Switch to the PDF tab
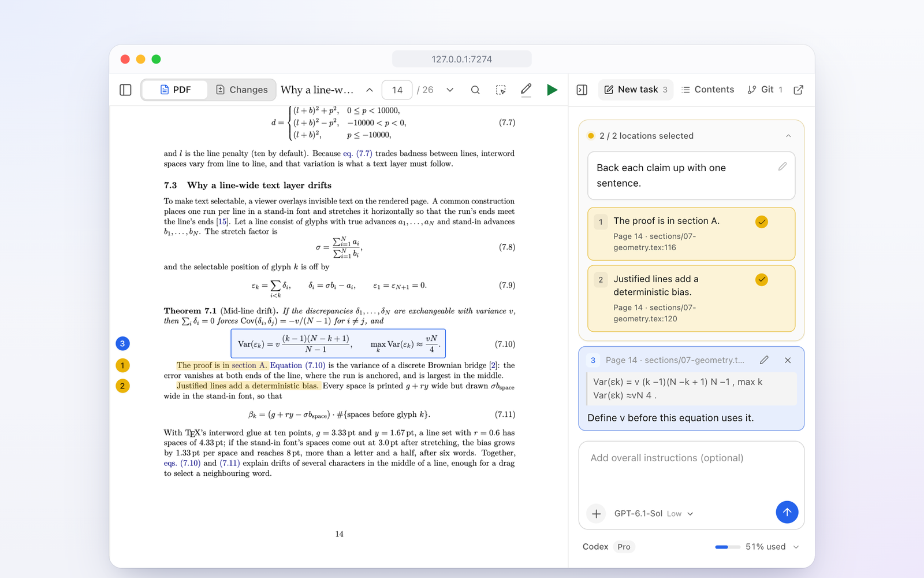The image size is (924, 578). (x=175, y=90)
